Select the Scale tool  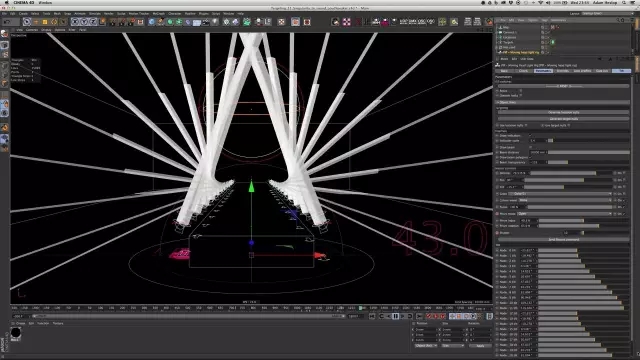[x=45, y=22]
